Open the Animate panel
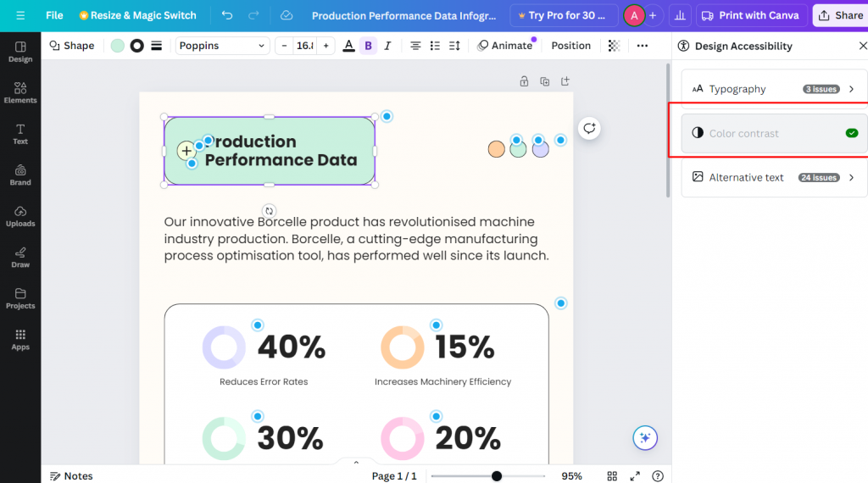Viewport: 868px width, 483px height. click(x=505, y=46)
